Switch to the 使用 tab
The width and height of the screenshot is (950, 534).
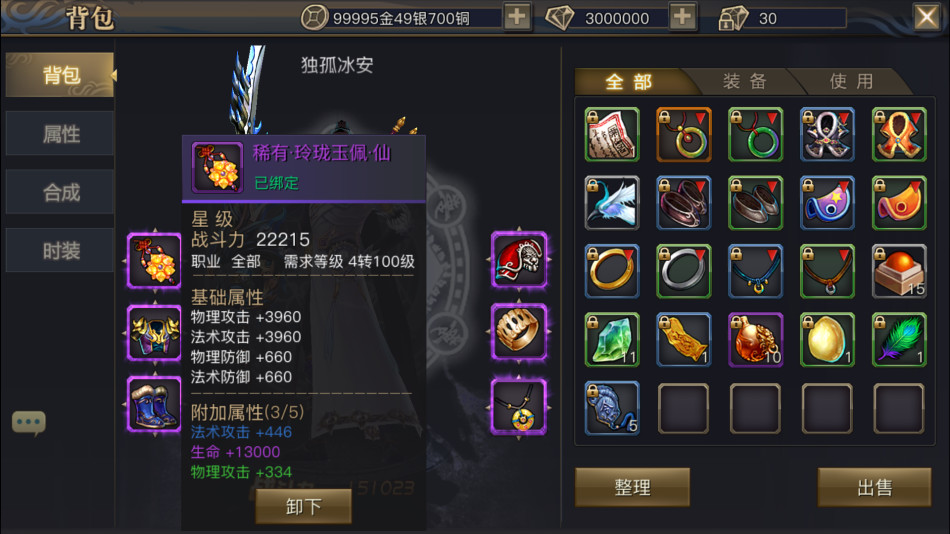(x=851, y=81)
